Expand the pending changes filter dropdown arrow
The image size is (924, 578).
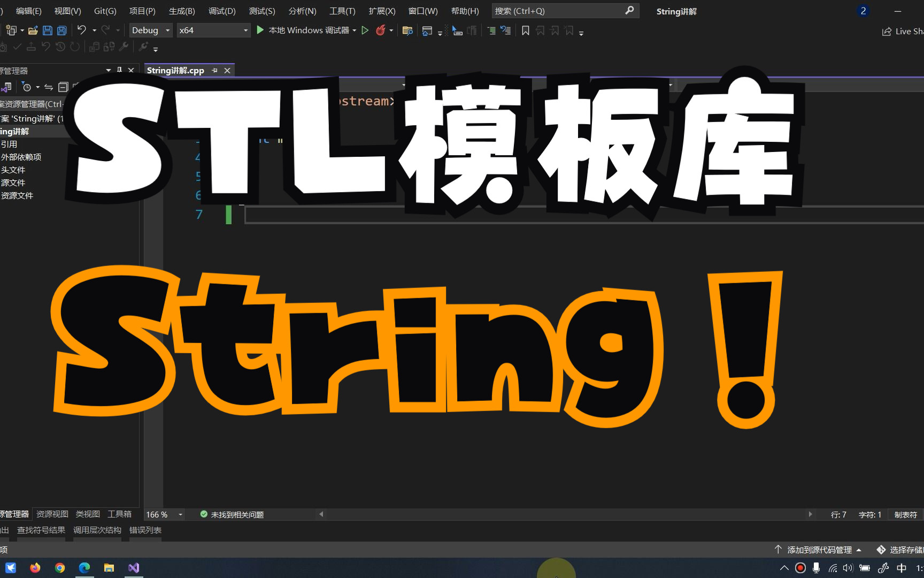(x=38, y=87)
